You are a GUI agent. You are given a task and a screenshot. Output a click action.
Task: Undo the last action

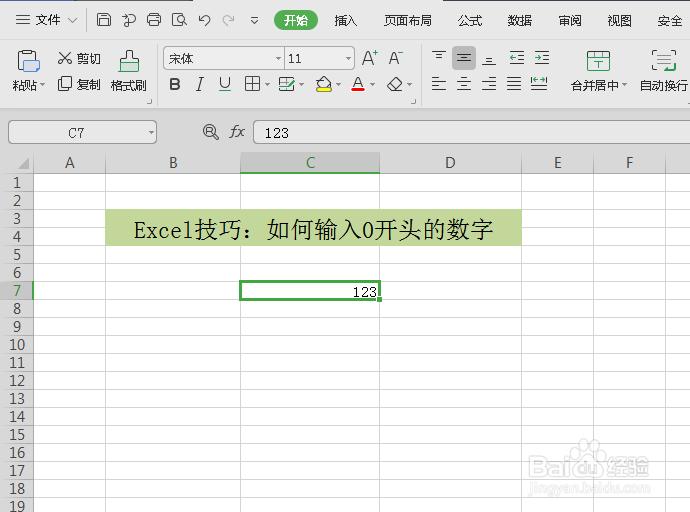pos(204,20)
